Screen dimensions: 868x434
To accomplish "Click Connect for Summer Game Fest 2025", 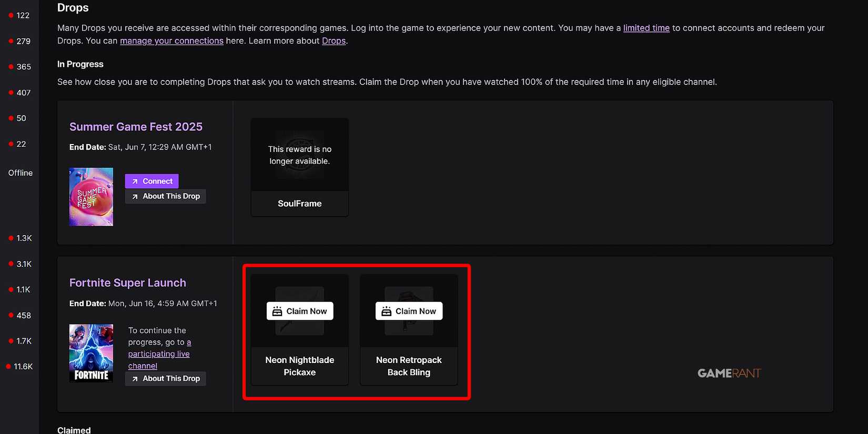I will coord(152,181).
